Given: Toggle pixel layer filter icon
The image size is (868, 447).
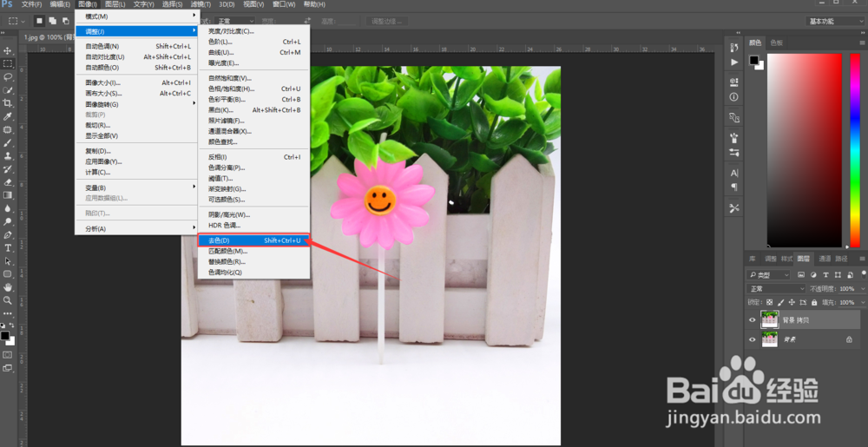Looking at the screenshot, I should coord(801,275).
